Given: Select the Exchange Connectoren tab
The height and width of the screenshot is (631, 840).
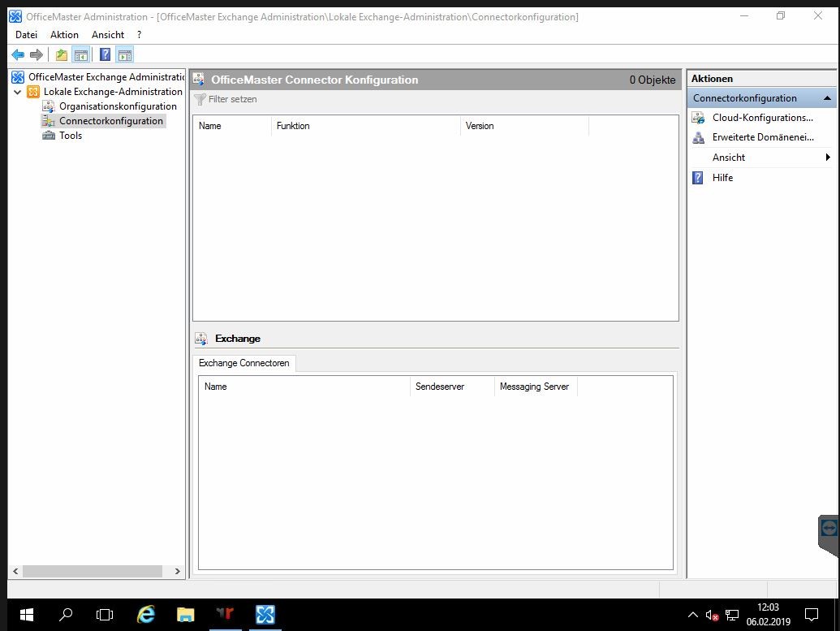Looking at the screenshot, I should pos(243,363).
